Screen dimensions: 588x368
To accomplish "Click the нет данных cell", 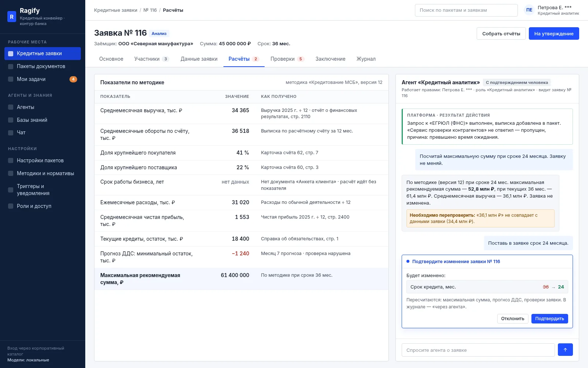I will pos(235,182).
